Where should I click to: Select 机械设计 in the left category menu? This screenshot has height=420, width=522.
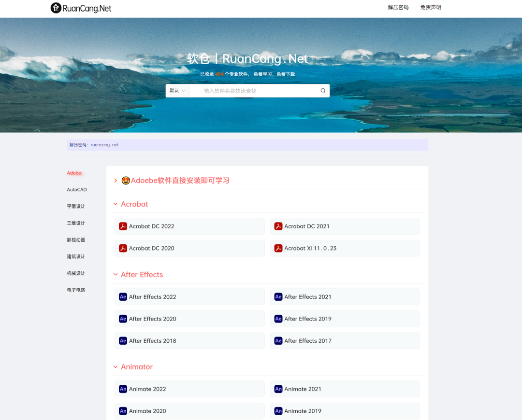76,273
